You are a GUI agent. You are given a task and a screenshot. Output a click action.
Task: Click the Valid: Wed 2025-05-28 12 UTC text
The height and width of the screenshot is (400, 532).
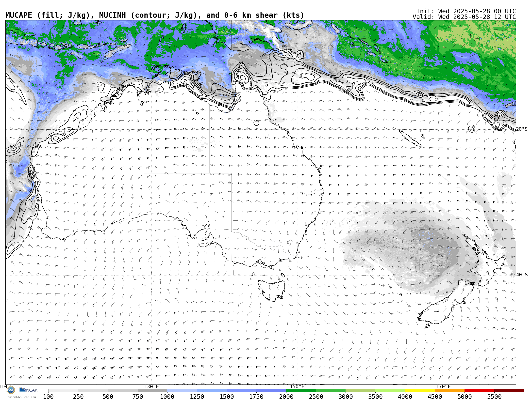tap(464, 17)
